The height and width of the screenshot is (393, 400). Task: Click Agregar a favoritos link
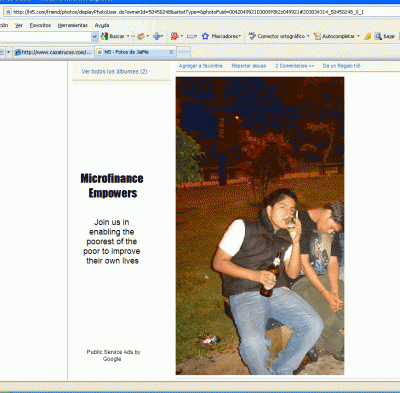pyautogui.click(x=201, y=66)
